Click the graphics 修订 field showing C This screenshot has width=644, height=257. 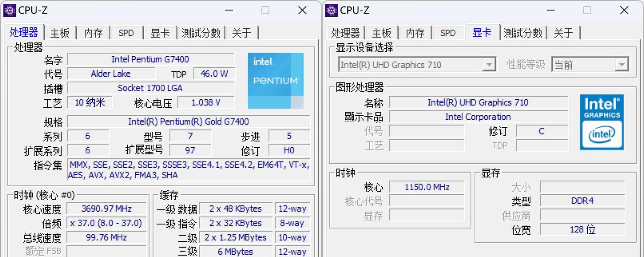tap(542, 131)
